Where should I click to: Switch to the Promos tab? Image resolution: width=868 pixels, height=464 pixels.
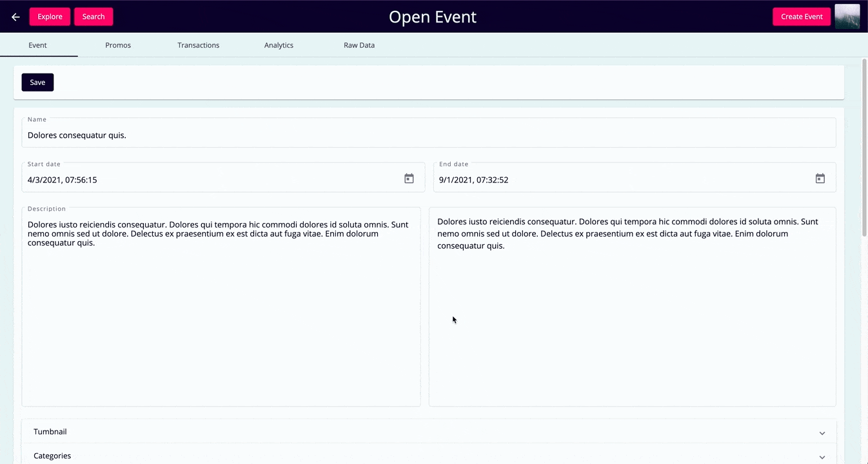point(118,45)
